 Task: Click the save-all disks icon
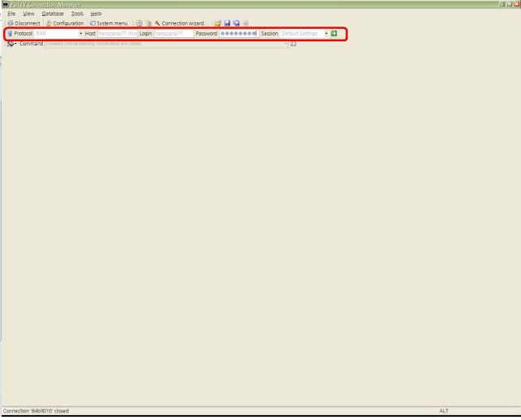coord(235,23)
